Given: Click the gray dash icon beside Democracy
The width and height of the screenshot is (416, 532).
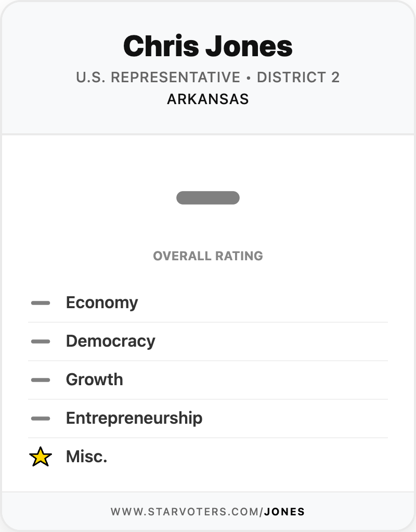Looking at the screenshot, I should click(41, 341).
